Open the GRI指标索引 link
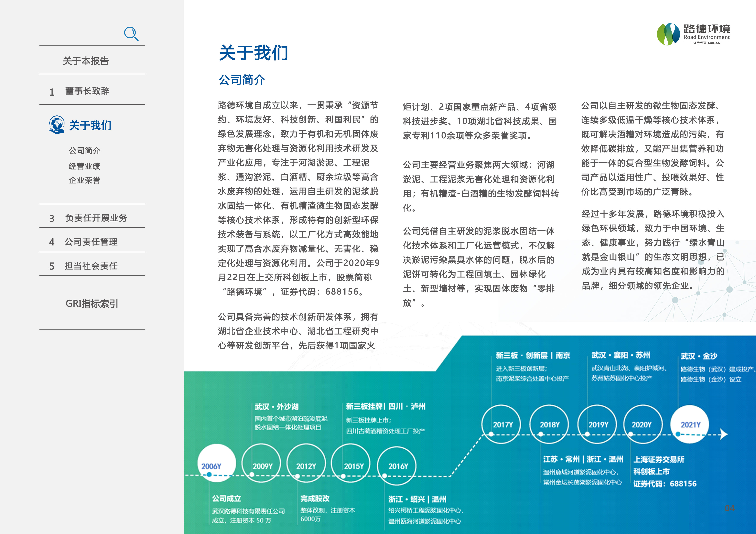Screen dimensions: 756x534 click(92, 303)
